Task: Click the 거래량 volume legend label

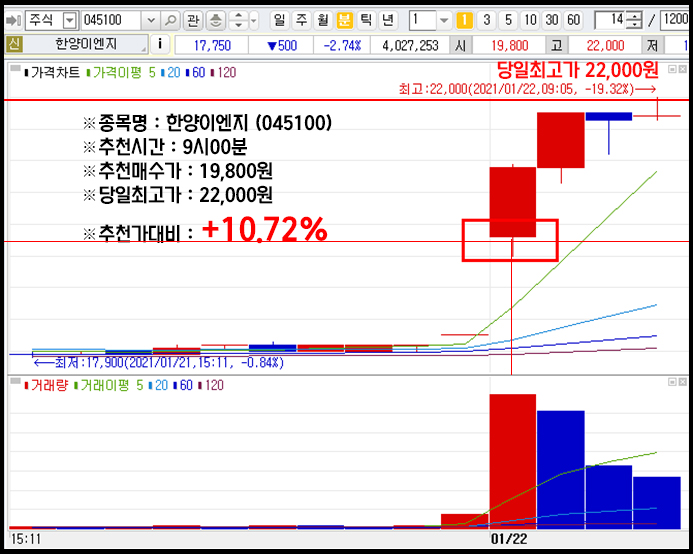Action: [46, 386]
